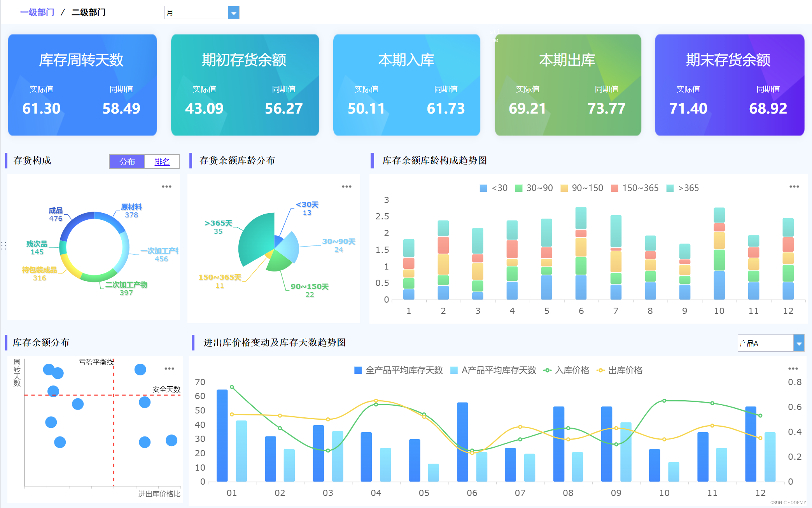Open more options on 库龄构成趋势图 bar chart
The width and height of the screenshot is (812, 508).
click(794, 187)
